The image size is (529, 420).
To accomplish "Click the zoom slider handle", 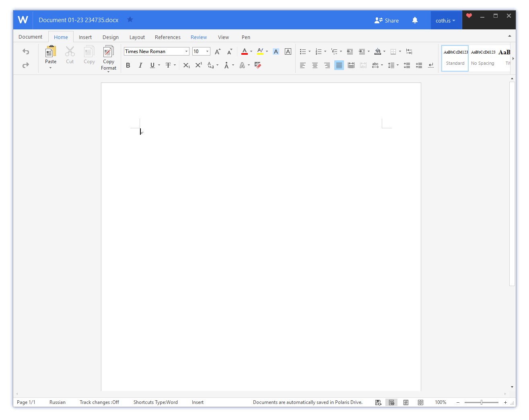I will pos(482,402).
